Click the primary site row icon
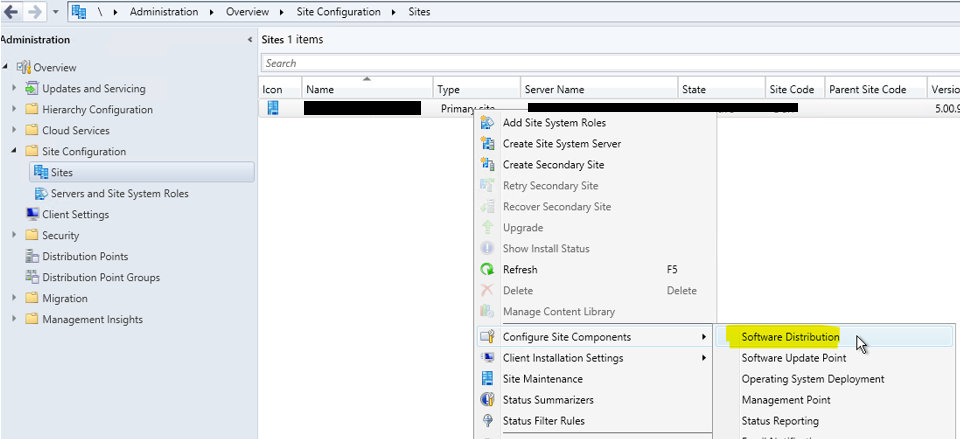 coord(272,108)
